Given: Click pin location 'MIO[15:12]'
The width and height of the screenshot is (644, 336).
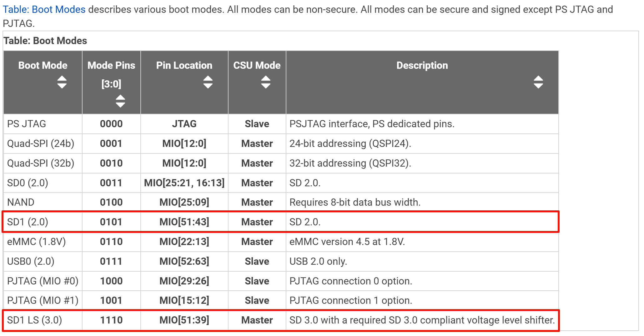Looking at the screenshot, I should tap(184, 300).
